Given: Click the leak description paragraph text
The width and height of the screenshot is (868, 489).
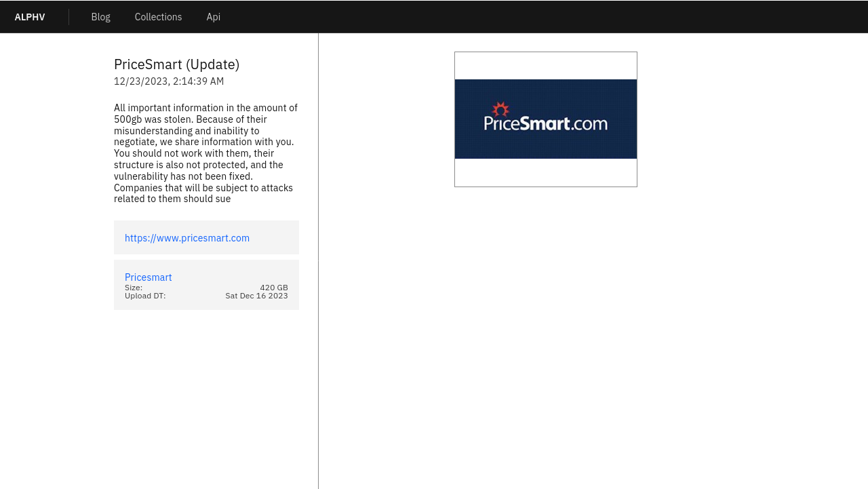Looking at the screenshot, I should coord(206,153).
